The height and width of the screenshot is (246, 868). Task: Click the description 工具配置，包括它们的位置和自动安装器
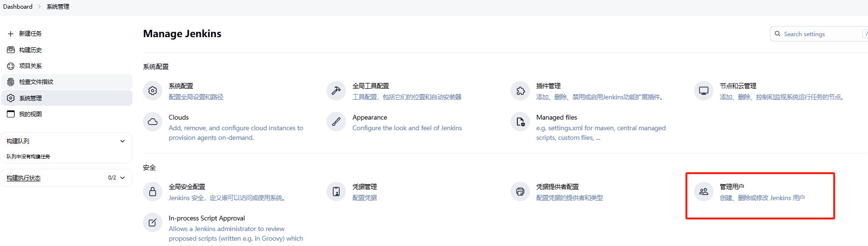[407, 97]
